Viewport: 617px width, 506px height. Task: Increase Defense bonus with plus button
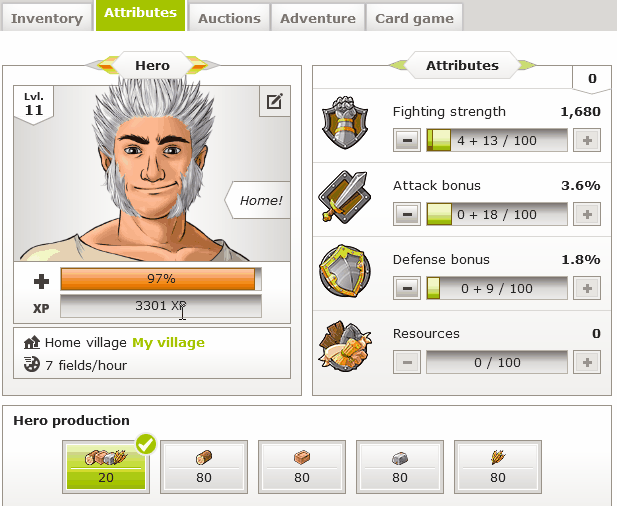click(587, 288)
